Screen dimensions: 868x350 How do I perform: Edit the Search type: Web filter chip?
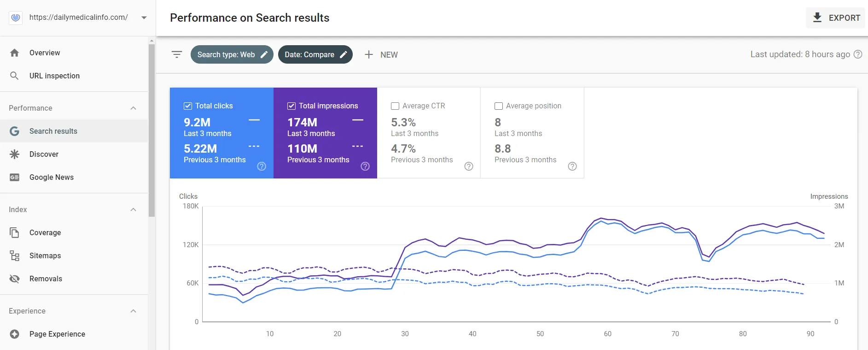point(232,54)
